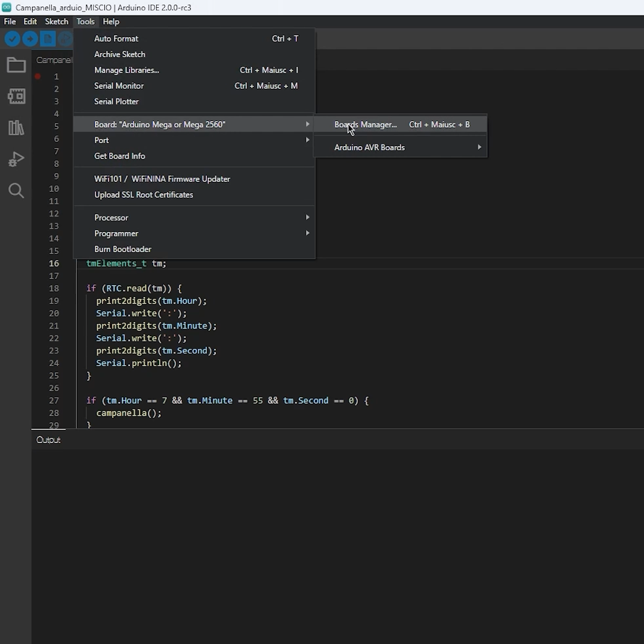Select Burn Bootloader option
The height and width of the screenshot is (644, 644).
click(123, 249)
